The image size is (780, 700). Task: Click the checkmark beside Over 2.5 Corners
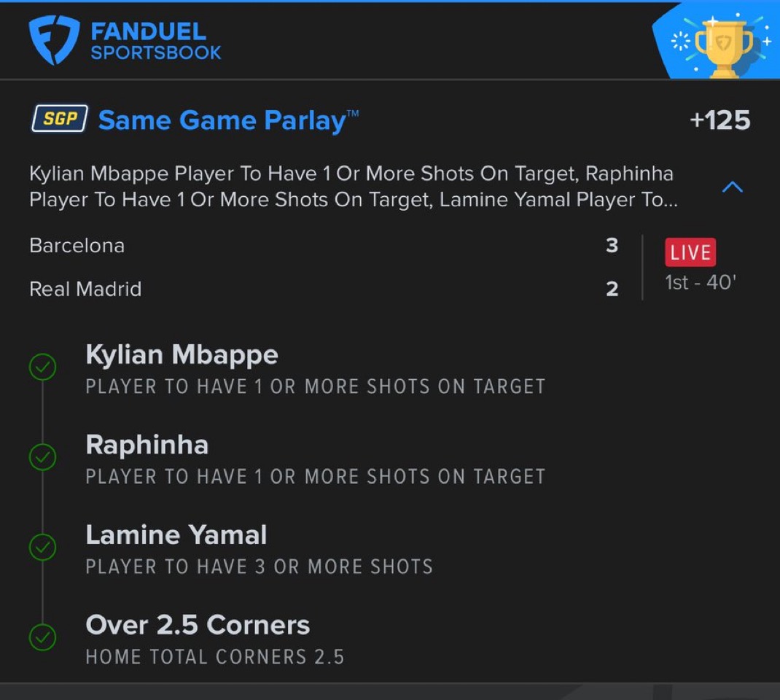click(x=42, y=638)
